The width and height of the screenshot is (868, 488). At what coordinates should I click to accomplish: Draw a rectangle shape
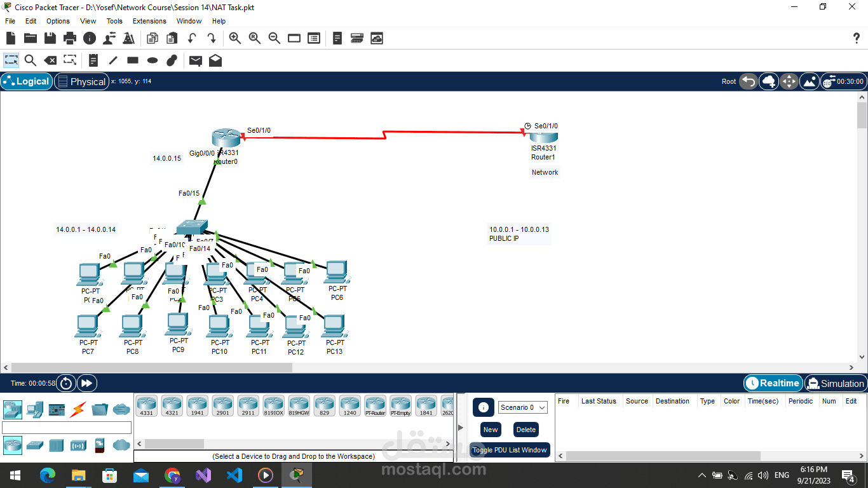pos(133,60)
